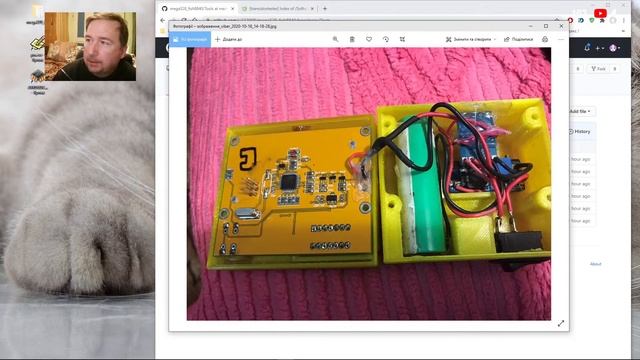Open the edit and create dropdown

(471, 39)
